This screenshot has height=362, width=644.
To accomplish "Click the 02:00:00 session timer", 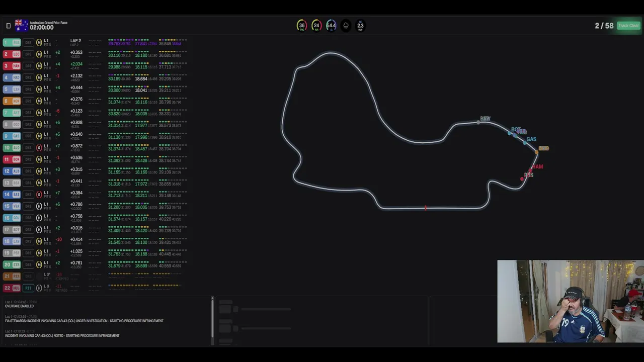I will click(42, 28).
